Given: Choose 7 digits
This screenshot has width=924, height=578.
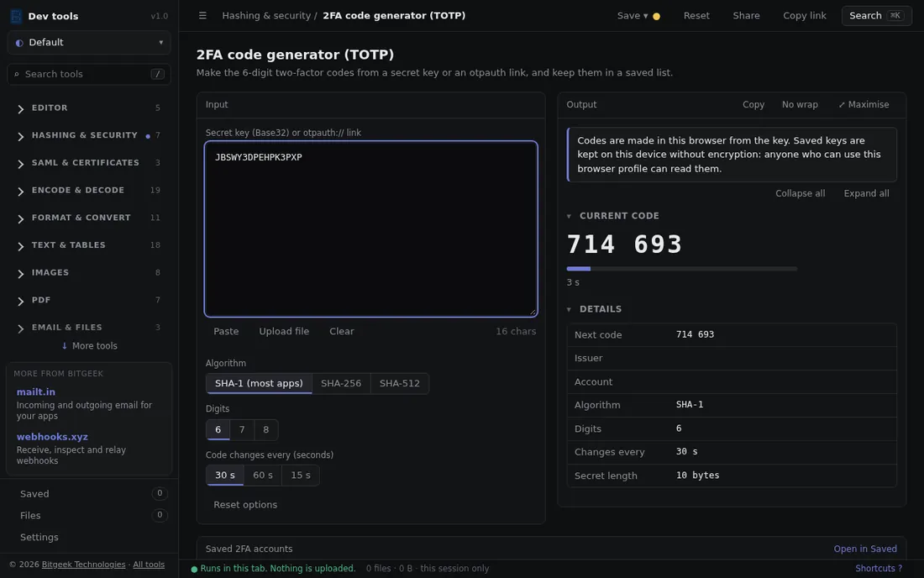Looking at the screenshot, I should click(x=242, y=429).
